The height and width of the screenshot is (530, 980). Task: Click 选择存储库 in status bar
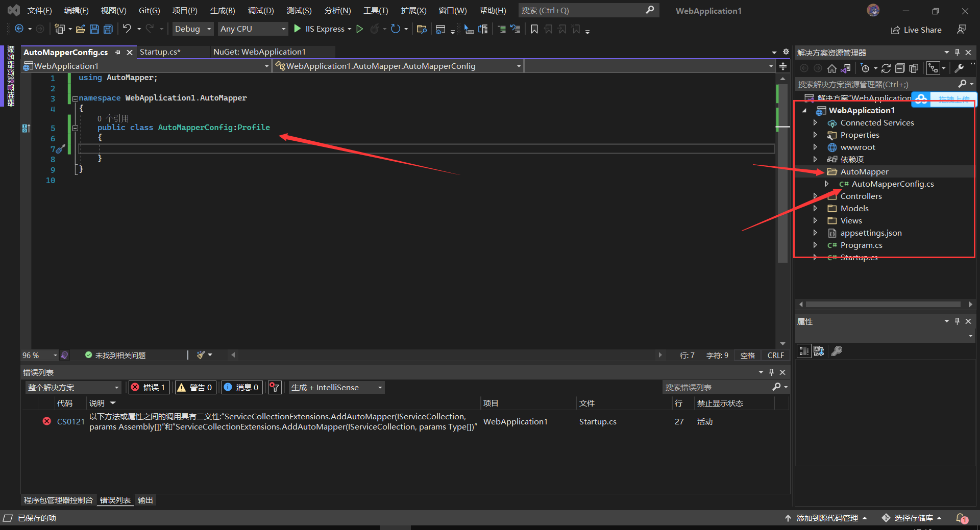912,518
